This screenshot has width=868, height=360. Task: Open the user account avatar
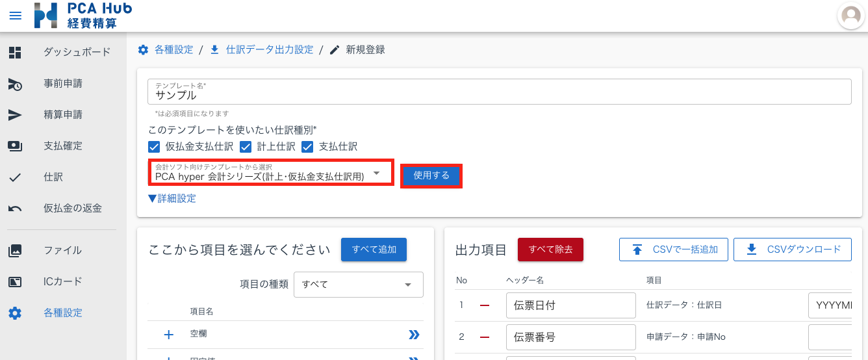tap(851, 16)
